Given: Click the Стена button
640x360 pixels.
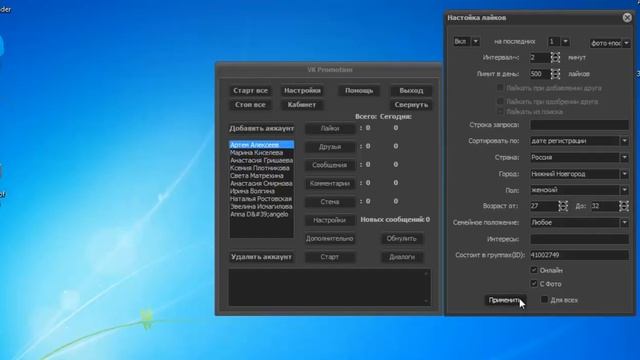Looking at the screenshot, I should point(330,202).
